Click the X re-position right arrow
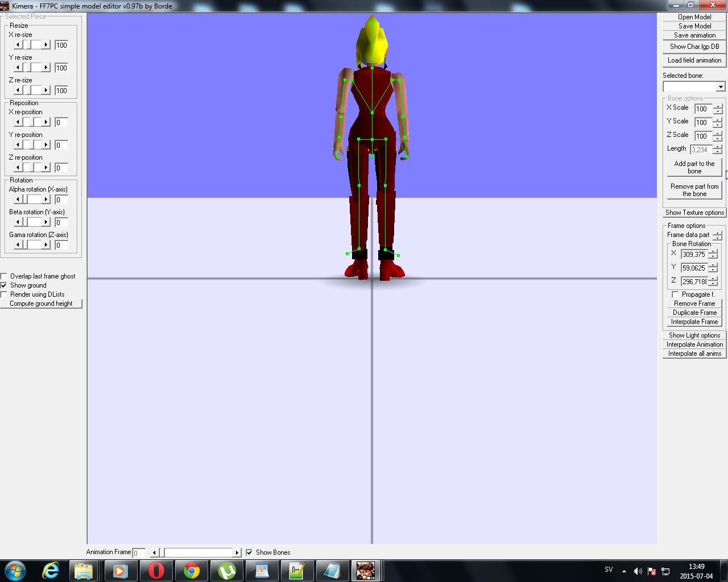 coord(46,122)
